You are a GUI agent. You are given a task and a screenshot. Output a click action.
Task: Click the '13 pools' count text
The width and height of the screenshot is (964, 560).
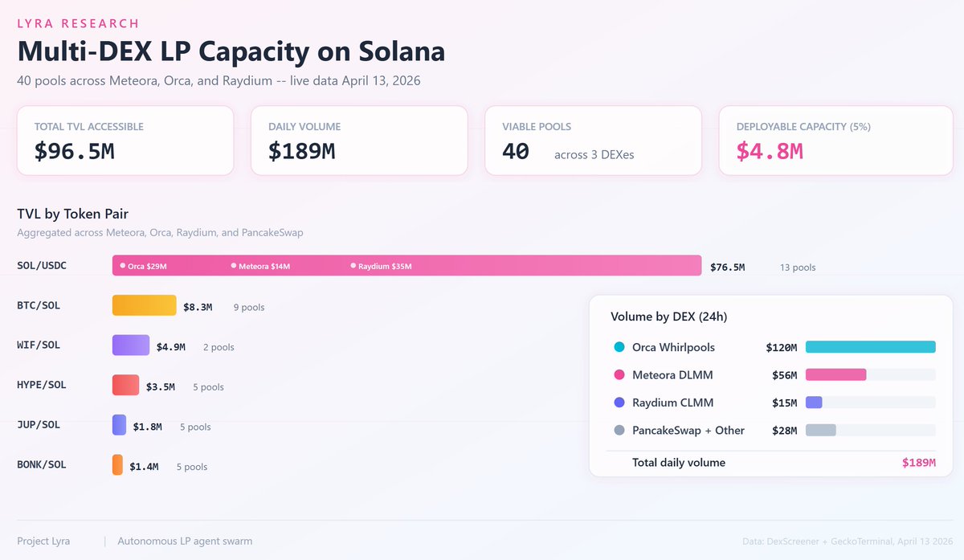pos(798,267)
